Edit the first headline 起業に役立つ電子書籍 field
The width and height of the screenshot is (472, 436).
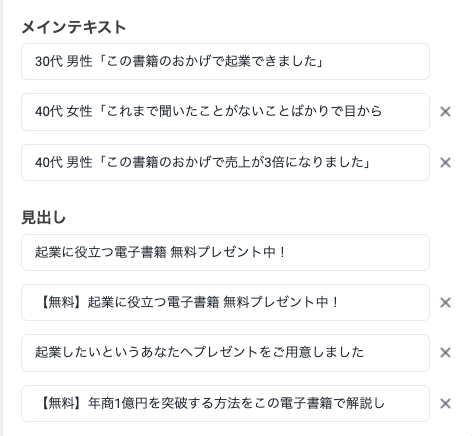[x=225, y=252]
